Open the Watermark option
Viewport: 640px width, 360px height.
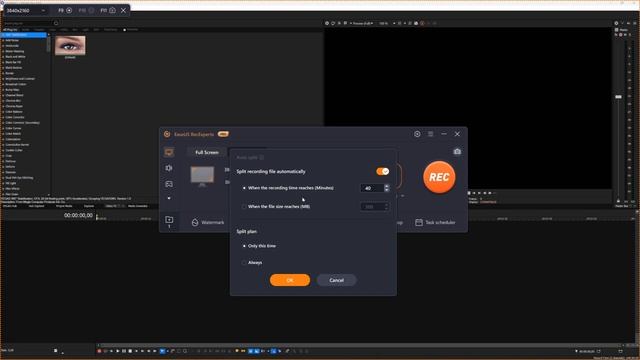point(208,222)
